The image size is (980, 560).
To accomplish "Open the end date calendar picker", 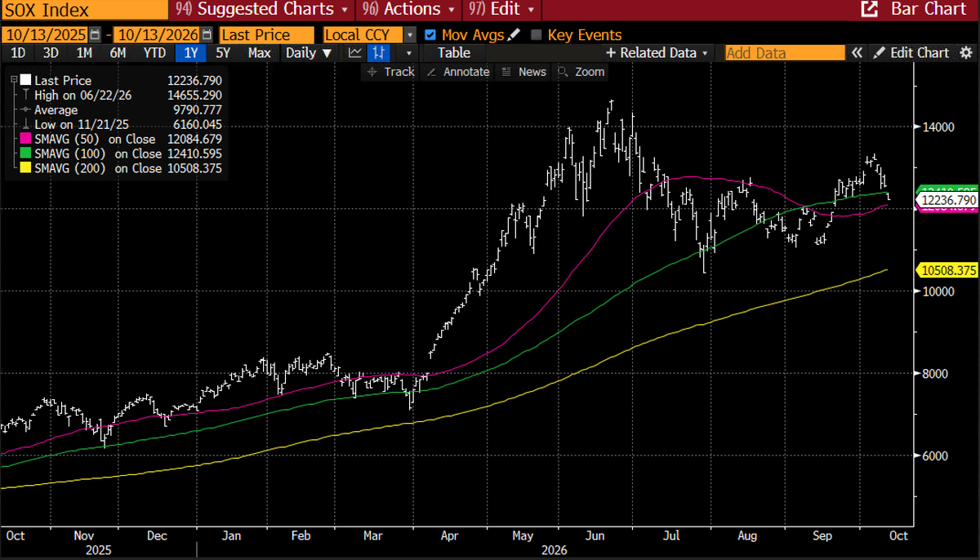I will tap(205, 35).
